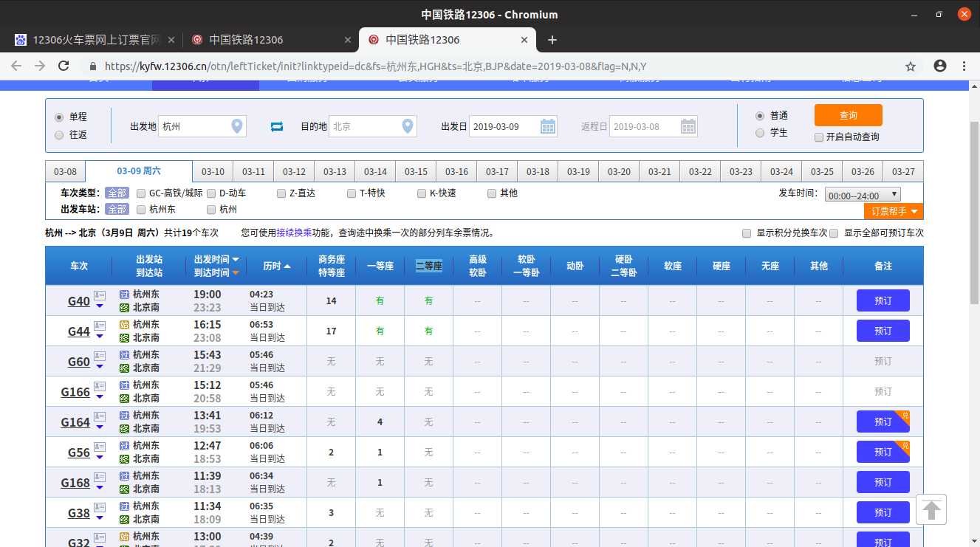Open 发车时间 dropdown 00:00--24:00
Viewport: 980px width, 547px height.
863,195
